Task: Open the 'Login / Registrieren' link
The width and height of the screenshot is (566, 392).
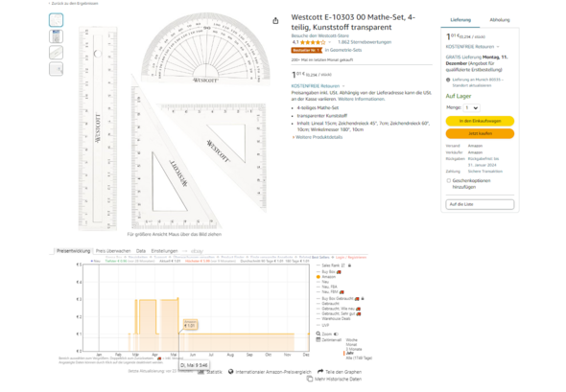Action: point(351,257)
